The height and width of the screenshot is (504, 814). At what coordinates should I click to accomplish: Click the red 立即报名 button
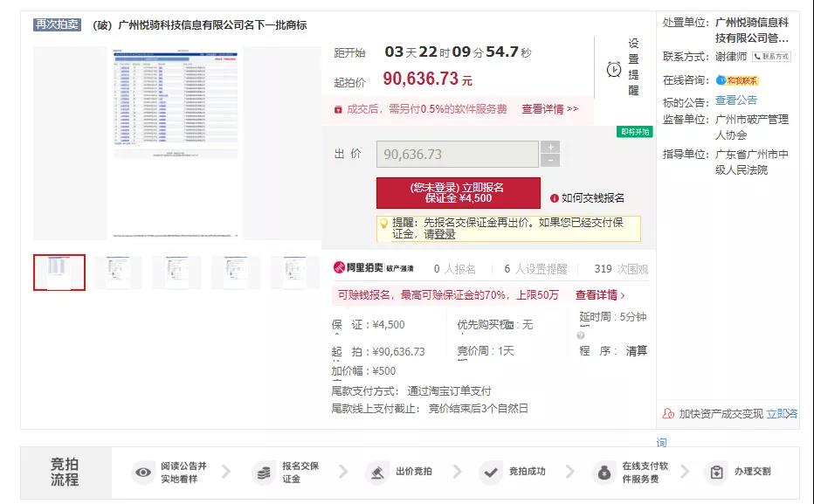pos(459,193)
